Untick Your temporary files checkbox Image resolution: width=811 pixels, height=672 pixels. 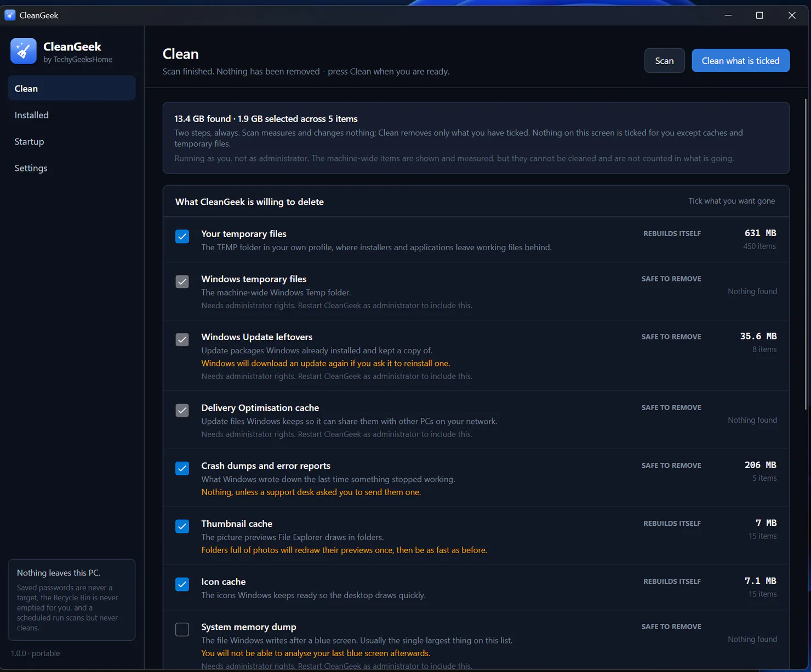coord(182,236)
